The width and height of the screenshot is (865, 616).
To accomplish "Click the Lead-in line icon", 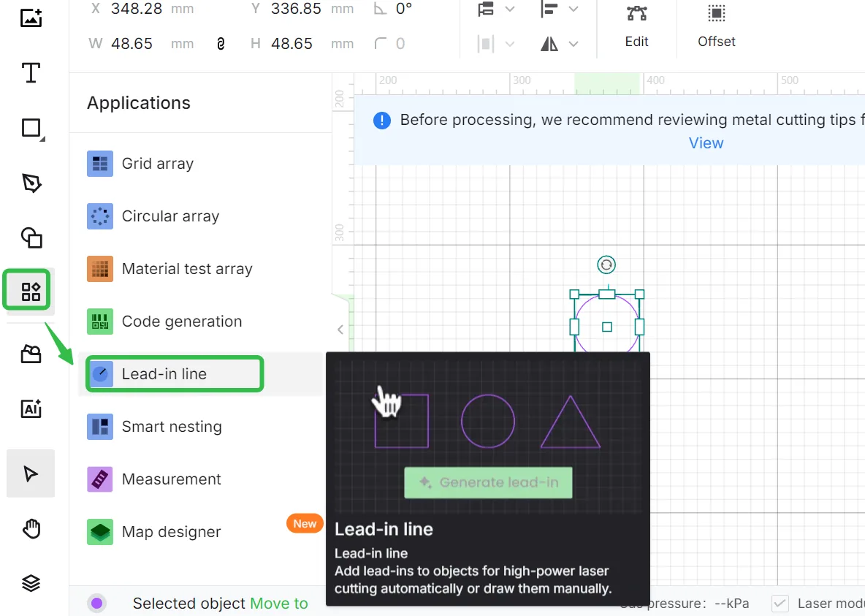I will pyautogui.click(x=100, y=373).
